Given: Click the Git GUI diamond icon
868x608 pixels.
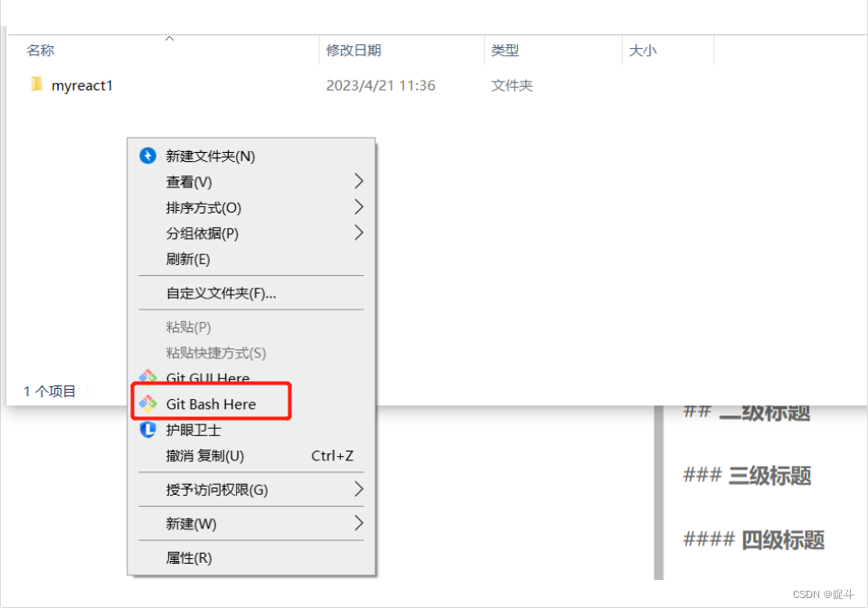Looking at the screenshot, I should [x=147, y=377].
